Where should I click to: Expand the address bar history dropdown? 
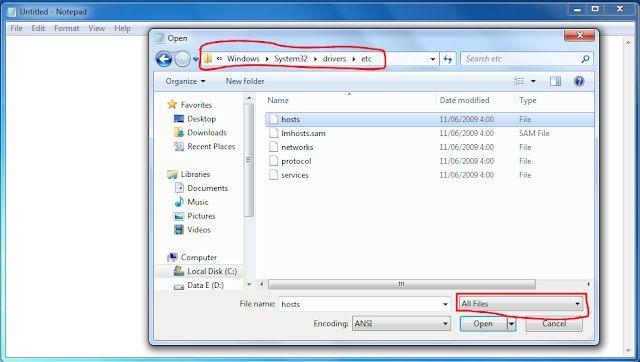pos(433,59)
